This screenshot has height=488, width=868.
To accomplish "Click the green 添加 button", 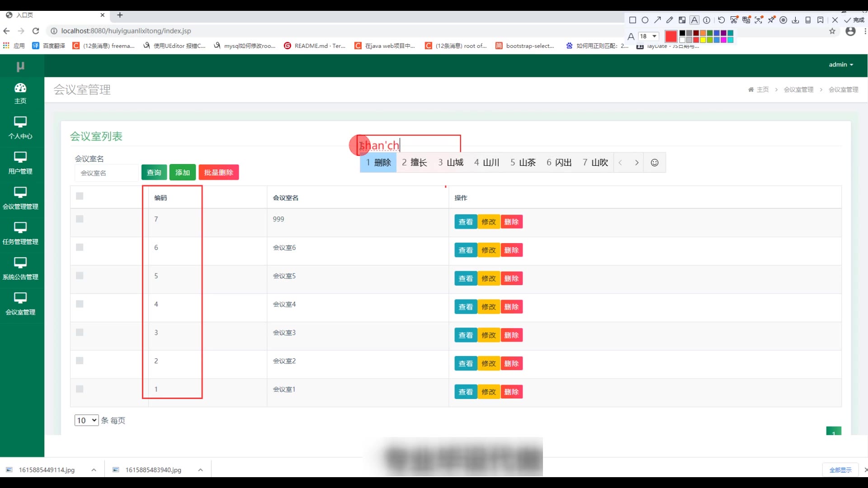I will tap(182, 173).
